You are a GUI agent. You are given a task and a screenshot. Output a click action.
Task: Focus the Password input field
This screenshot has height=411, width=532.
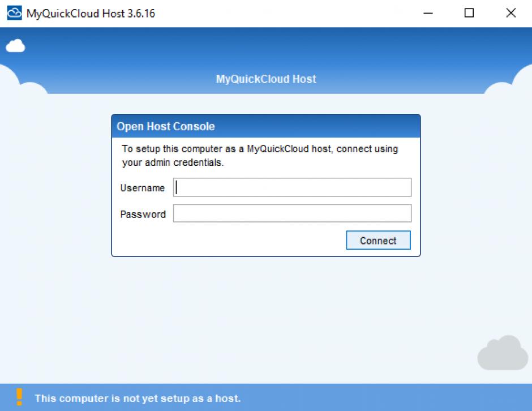[x=292, y=213]
